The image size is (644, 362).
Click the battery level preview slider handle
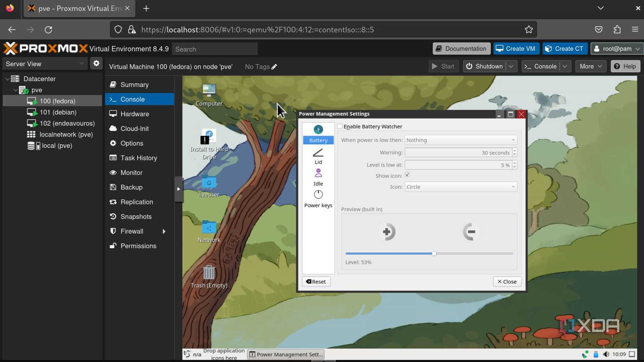coord(434,254)
